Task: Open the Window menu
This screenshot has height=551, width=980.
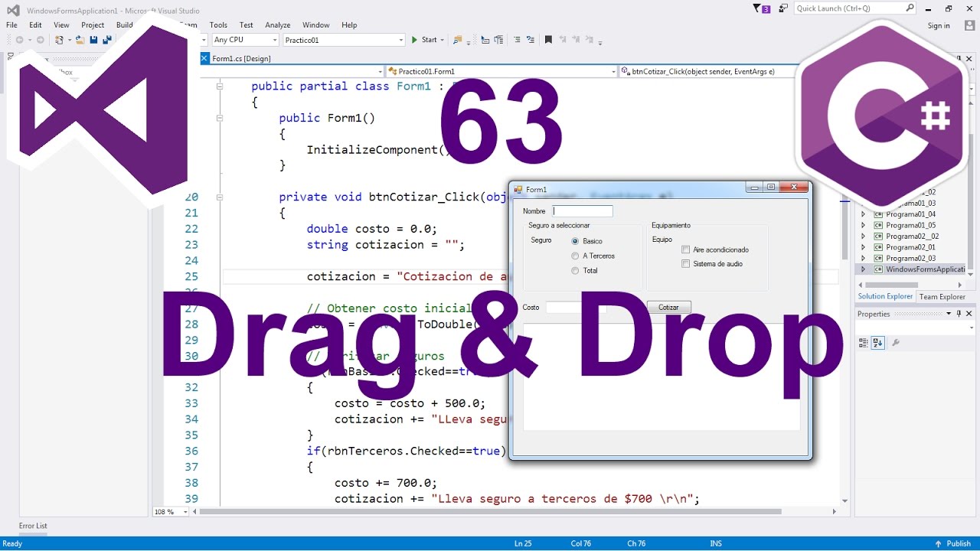Action: [316, 25]
